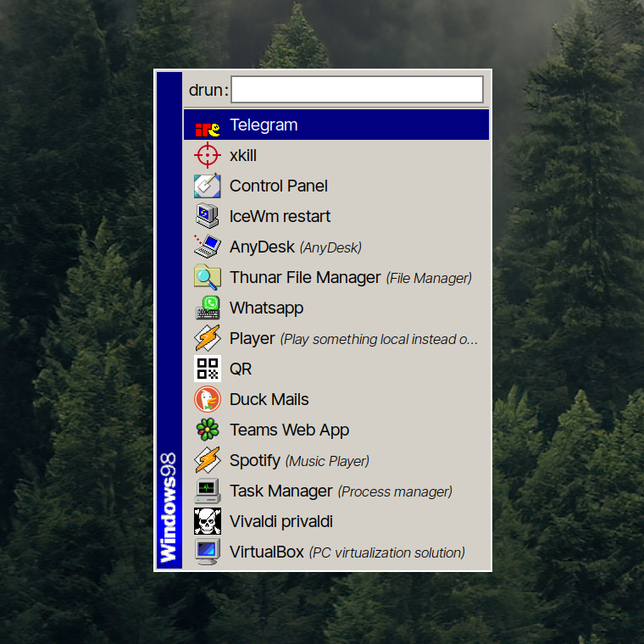
Task: Open Thunar File Manager entry
Action: tap(336, 277)
